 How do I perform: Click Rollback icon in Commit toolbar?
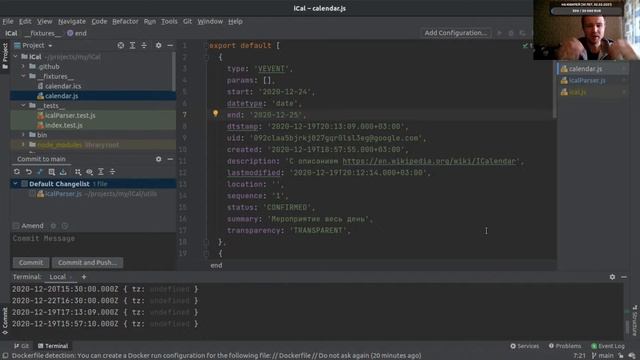point(29,172)
